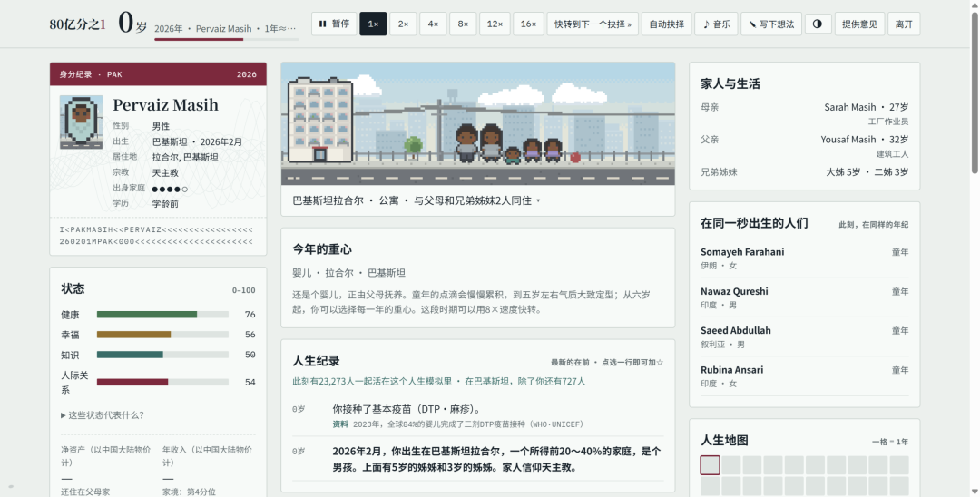Click year progress bar under 2026年

click(x=226, y=39)
